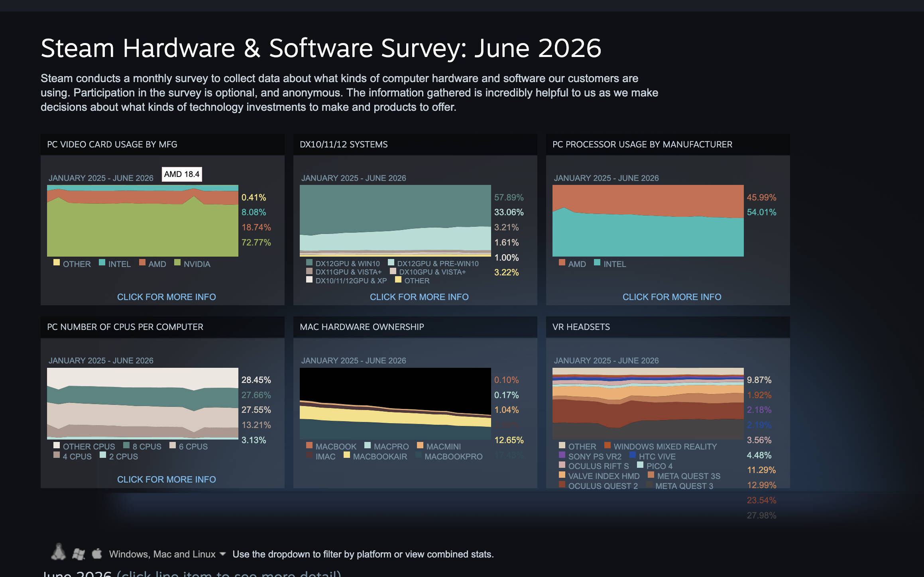
Task: Click the '72.77%' NVIDIA share value
Action: 256,242
